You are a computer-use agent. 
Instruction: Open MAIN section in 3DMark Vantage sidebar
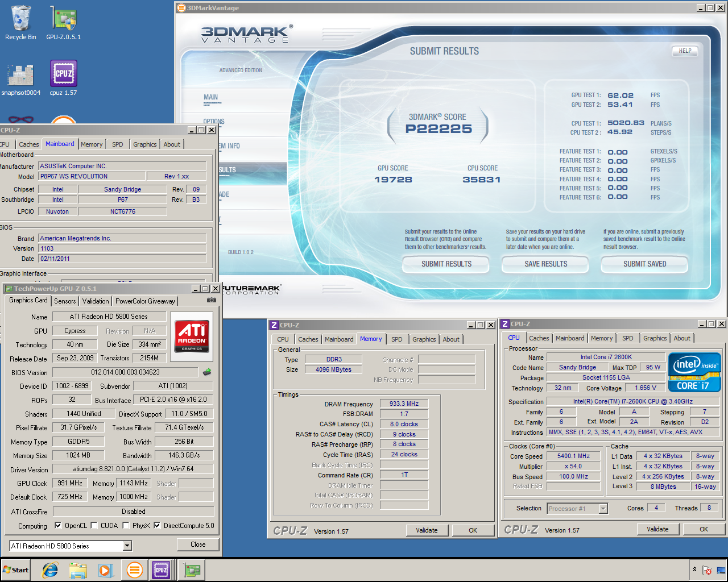tap(211, 97)
